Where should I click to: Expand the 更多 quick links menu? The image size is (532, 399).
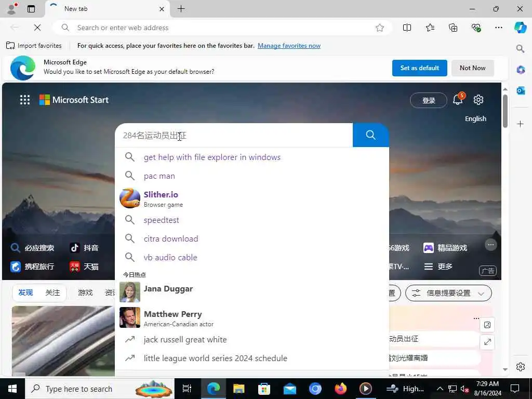[438, 267]
